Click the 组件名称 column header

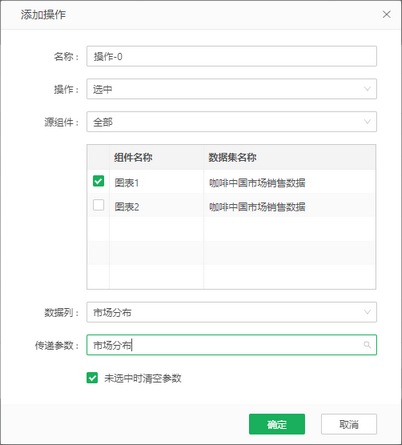[133, 157]
